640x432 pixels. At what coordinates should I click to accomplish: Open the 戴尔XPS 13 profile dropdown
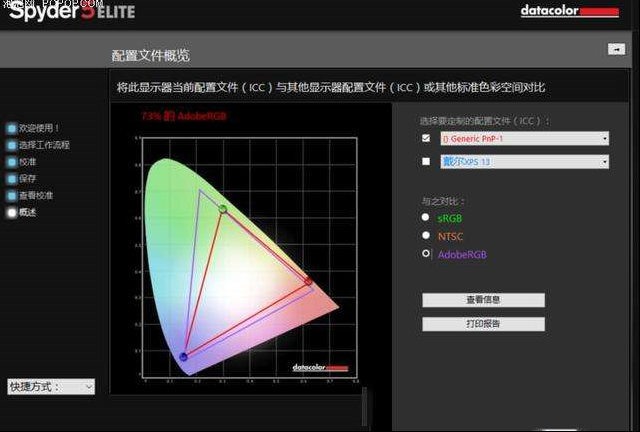click(x=524, y=162)
